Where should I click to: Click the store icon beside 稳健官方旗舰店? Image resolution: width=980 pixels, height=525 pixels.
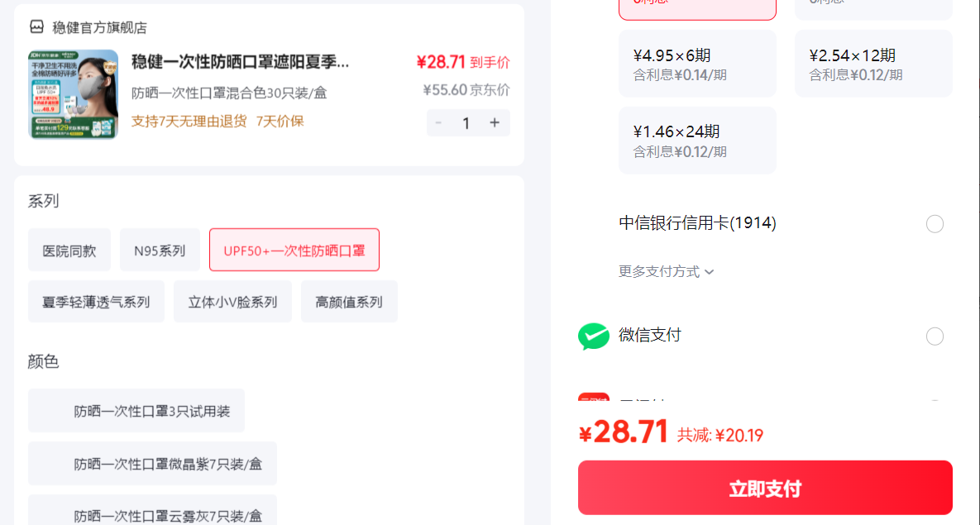37,27
